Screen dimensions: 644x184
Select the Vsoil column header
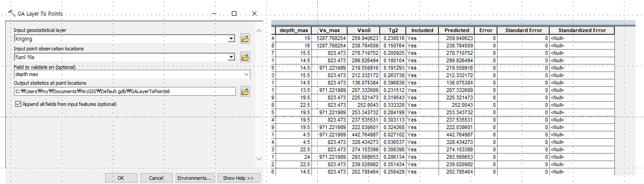364,30
